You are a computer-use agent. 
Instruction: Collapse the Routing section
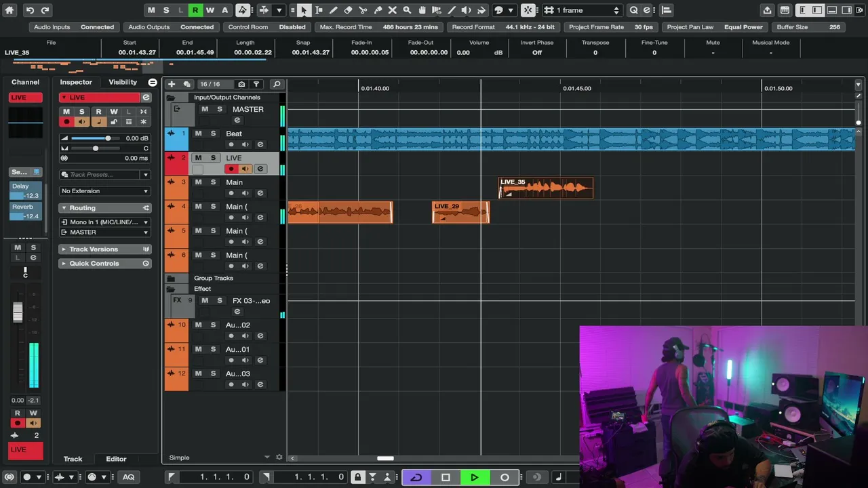(105, 208)
